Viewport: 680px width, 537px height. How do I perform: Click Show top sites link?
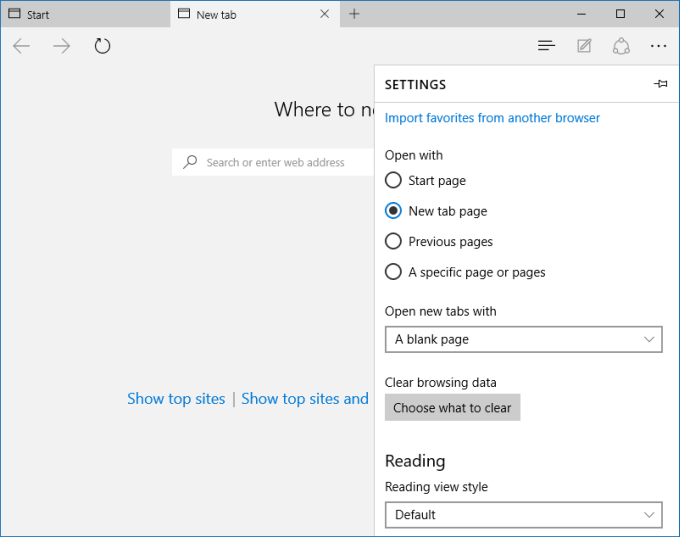pyautogui.click(x=176, y=399)
